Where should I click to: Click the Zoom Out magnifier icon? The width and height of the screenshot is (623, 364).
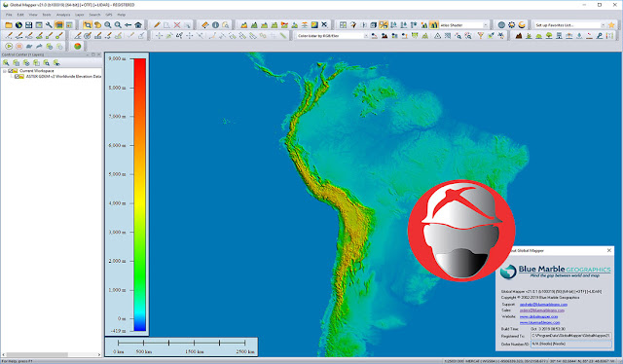pos(118,25)
